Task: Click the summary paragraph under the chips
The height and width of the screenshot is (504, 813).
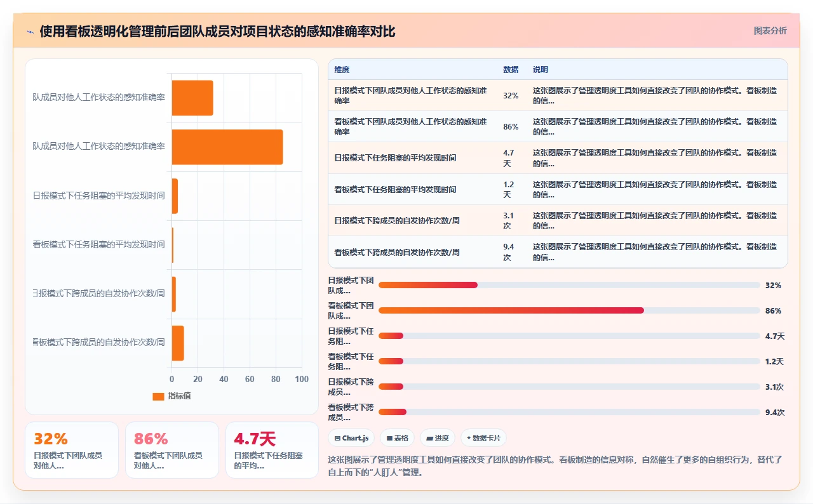Action: tap(557, 466)
